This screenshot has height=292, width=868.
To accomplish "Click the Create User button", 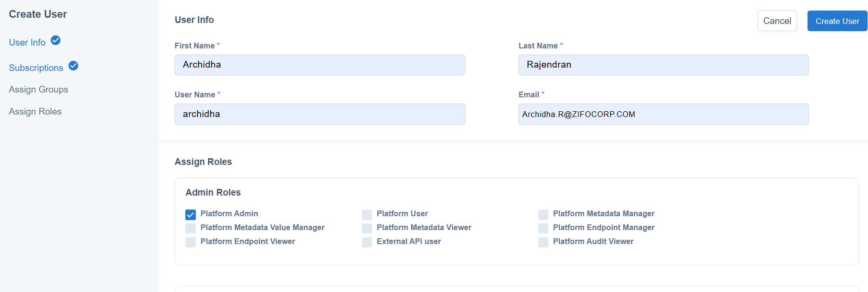I will tap(837, 21).
